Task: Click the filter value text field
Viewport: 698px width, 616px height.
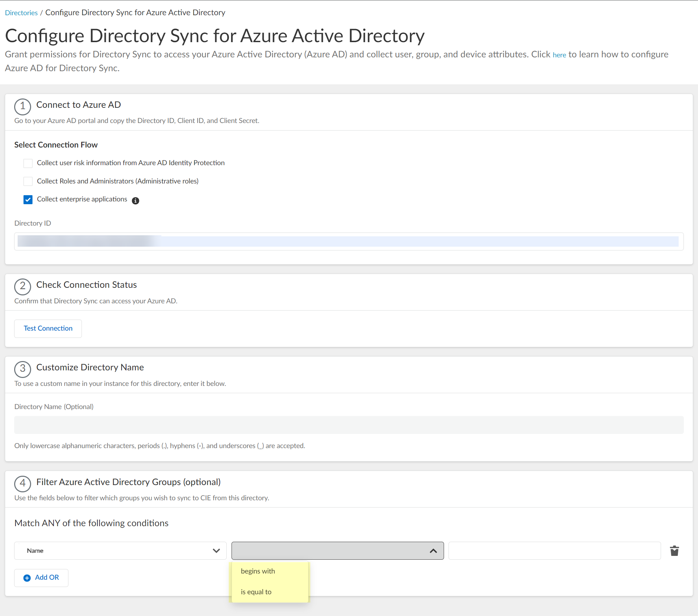Action: (x=554, y=551)
